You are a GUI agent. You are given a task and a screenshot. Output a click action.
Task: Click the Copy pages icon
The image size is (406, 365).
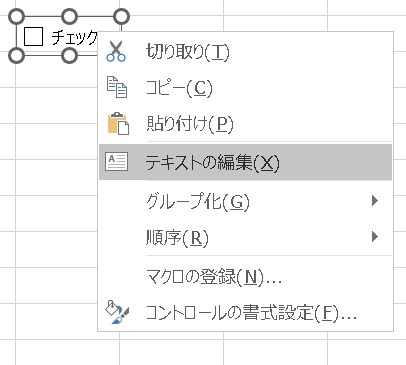point(117,87)
